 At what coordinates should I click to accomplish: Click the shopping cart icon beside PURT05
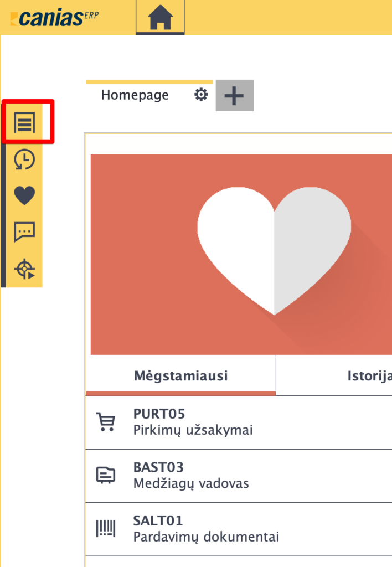click(105, 421)
